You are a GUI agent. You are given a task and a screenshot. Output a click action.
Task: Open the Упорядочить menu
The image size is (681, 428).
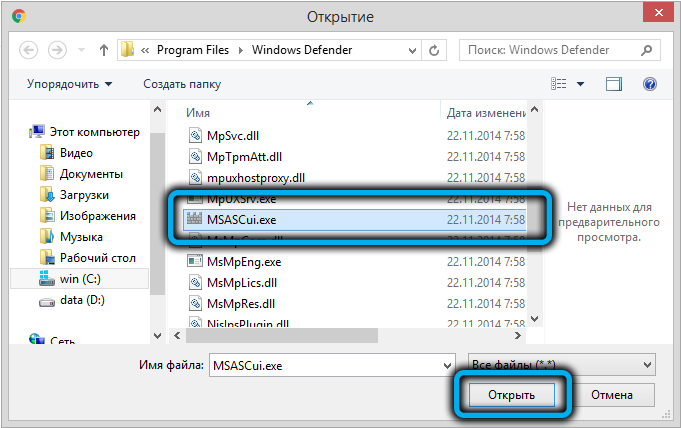(x=69, y=84)
